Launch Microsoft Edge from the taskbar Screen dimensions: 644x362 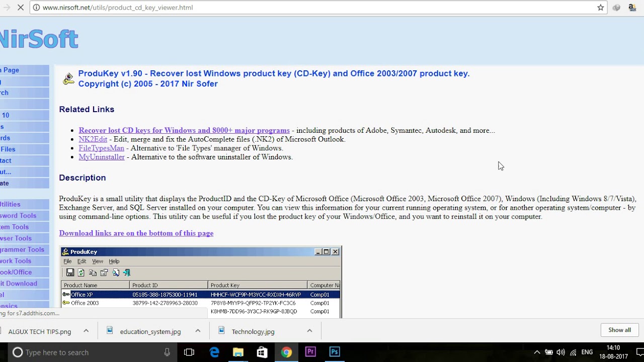(214, 352)
